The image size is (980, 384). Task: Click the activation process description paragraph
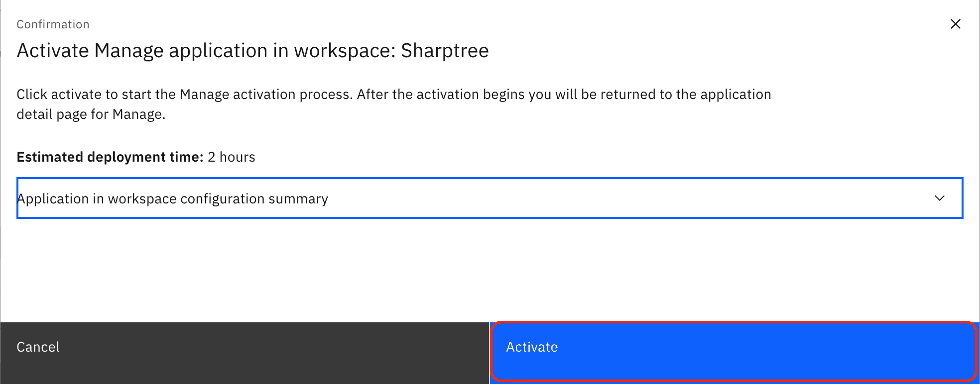(394, 104)
